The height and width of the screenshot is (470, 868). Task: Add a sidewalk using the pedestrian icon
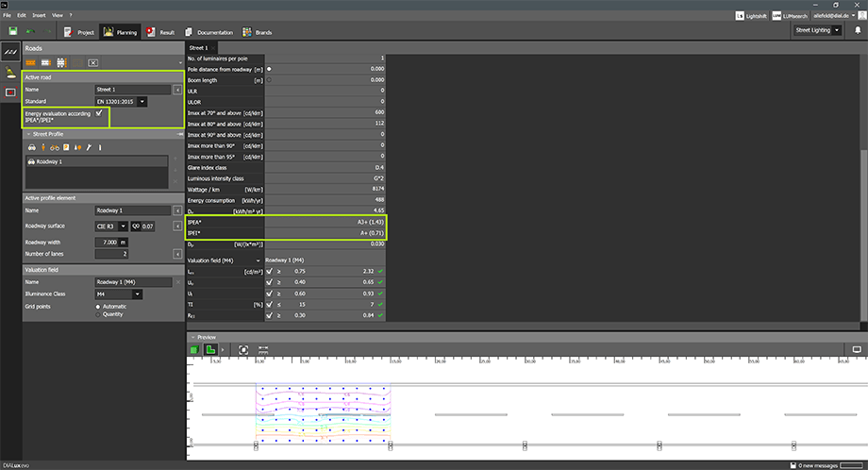click(x=43, y=147)
